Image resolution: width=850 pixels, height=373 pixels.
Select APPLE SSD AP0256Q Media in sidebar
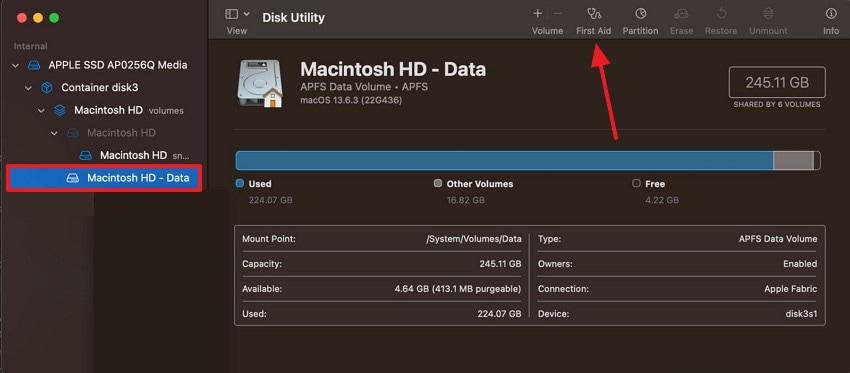[118, 65]
